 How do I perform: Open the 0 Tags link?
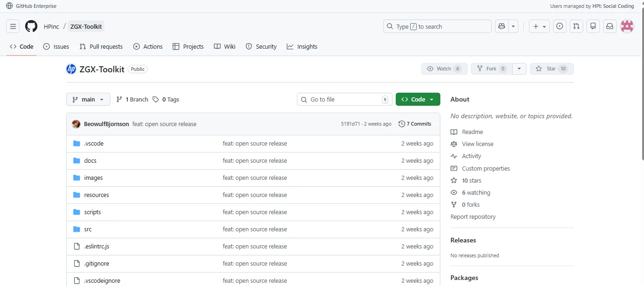click(166, 99)
